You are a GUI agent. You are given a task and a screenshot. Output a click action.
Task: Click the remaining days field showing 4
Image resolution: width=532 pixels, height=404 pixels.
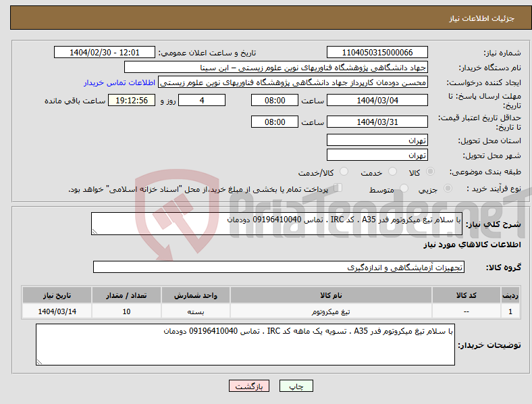pos(202,100)
